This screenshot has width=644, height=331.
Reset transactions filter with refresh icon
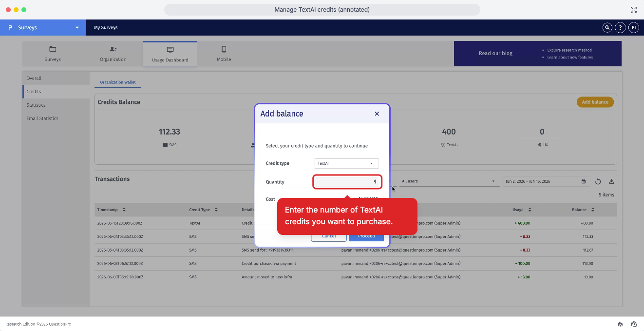coord(598,181)
